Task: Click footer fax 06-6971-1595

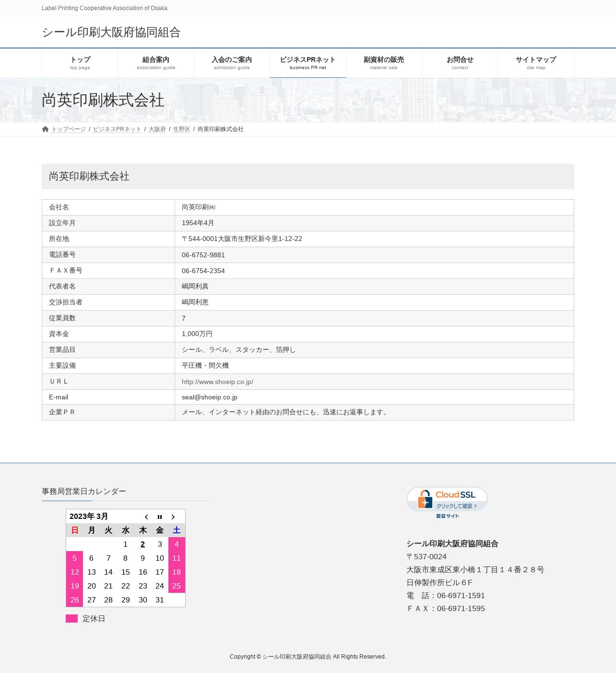Action: coord(461,609)
